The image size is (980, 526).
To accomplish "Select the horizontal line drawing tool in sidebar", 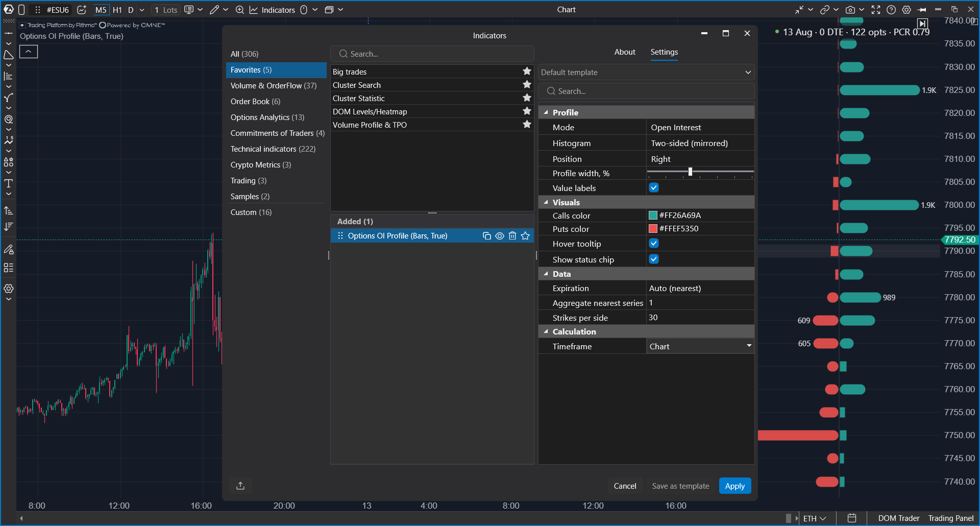I will coord(9,33).
